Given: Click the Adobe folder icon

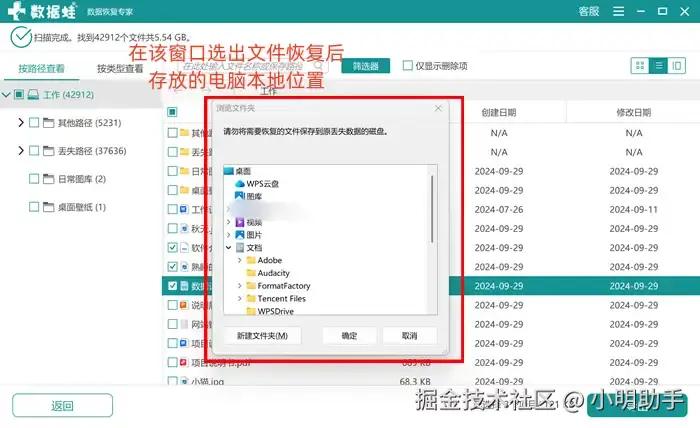Looking at the screenshot, I should (x=251, y=260).
